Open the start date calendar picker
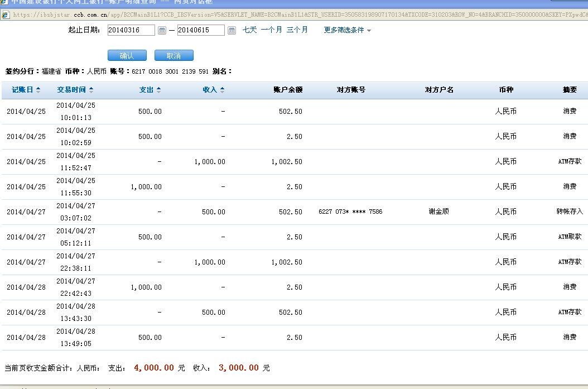The image size is (588, 389). [162, 30]
